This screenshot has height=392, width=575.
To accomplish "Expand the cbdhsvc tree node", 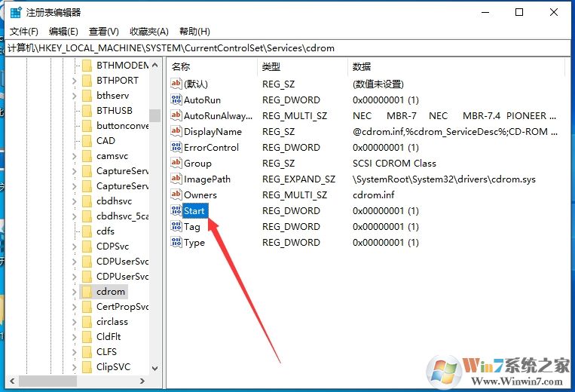I will coord(75,201).
